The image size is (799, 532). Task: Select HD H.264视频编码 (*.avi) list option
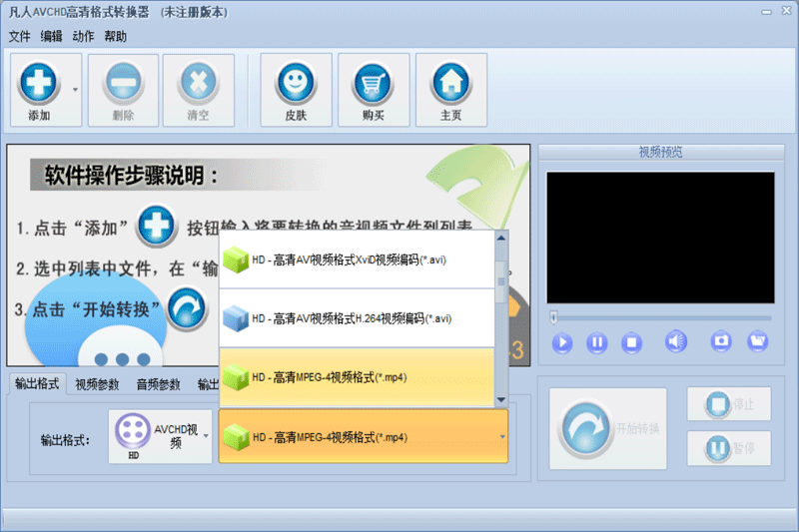[357, 318]
